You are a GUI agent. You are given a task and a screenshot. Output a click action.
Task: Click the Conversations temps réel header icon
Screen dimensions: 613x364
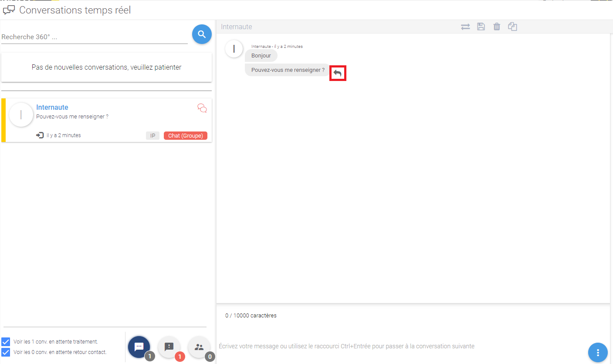click(9, 10)
